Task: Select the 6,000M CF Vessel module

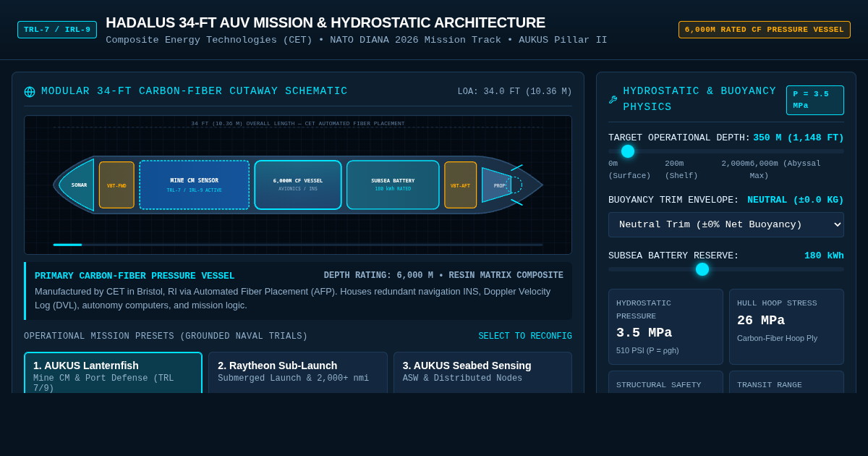Action: pyautogui.click(x=298, y=185)
